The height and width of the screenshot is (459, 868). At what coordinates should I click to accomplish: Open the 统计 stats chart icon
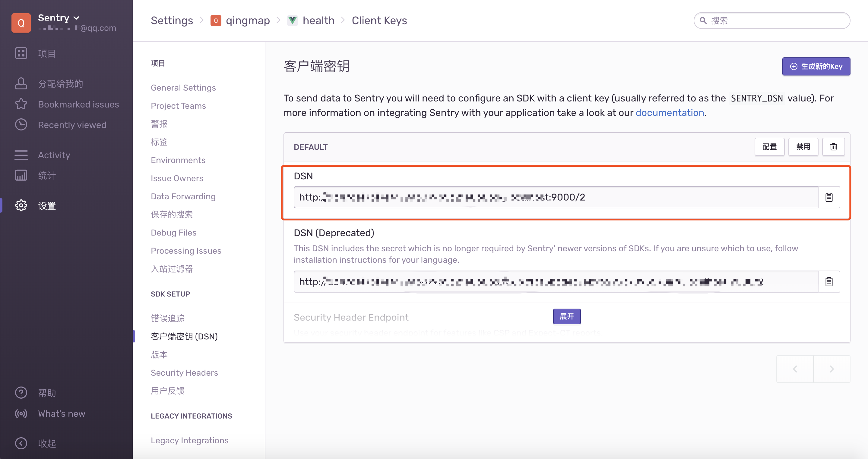(21, 175)
